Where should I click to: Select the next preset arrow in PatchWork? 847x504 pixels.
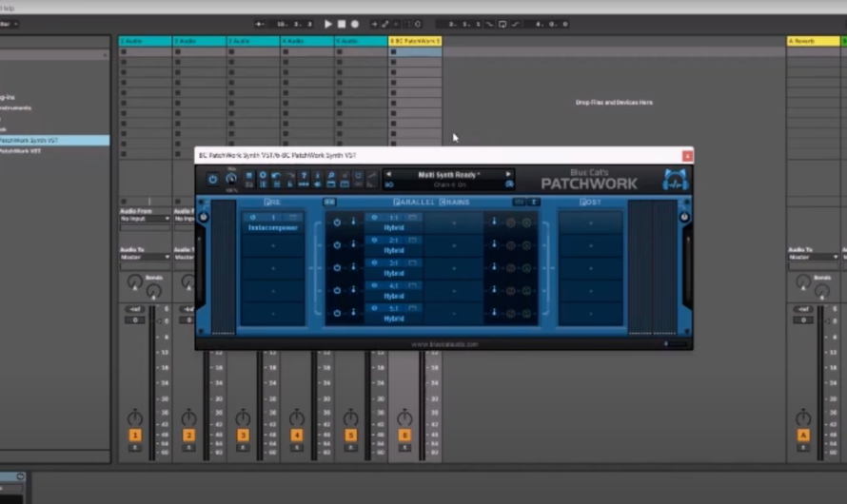508,174
